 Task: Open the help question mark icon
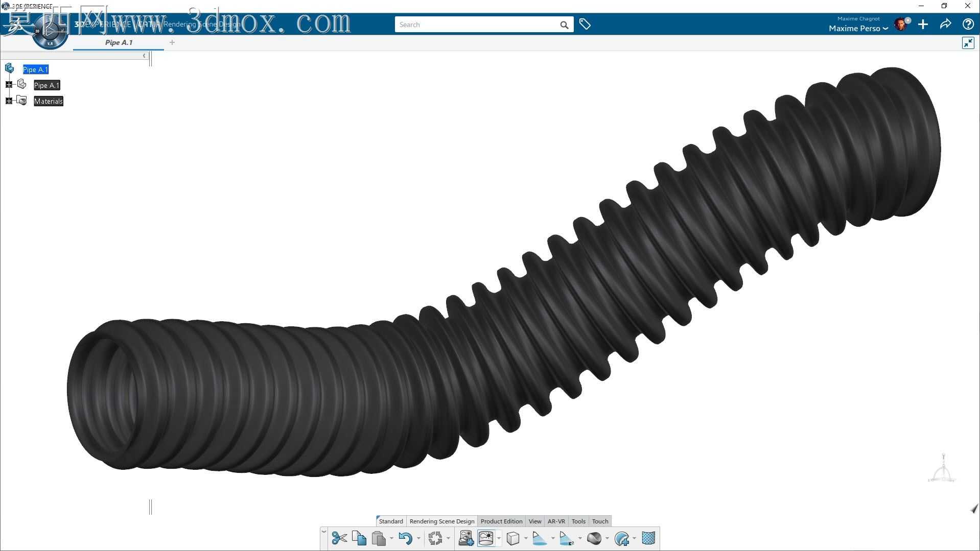point(968,25)
